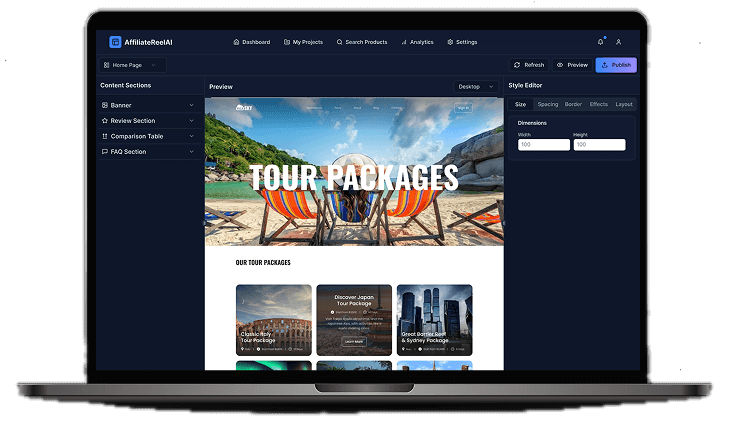Screen dimensions: 731x421
Task: Click the Publish button
Action: click(615, 65)
